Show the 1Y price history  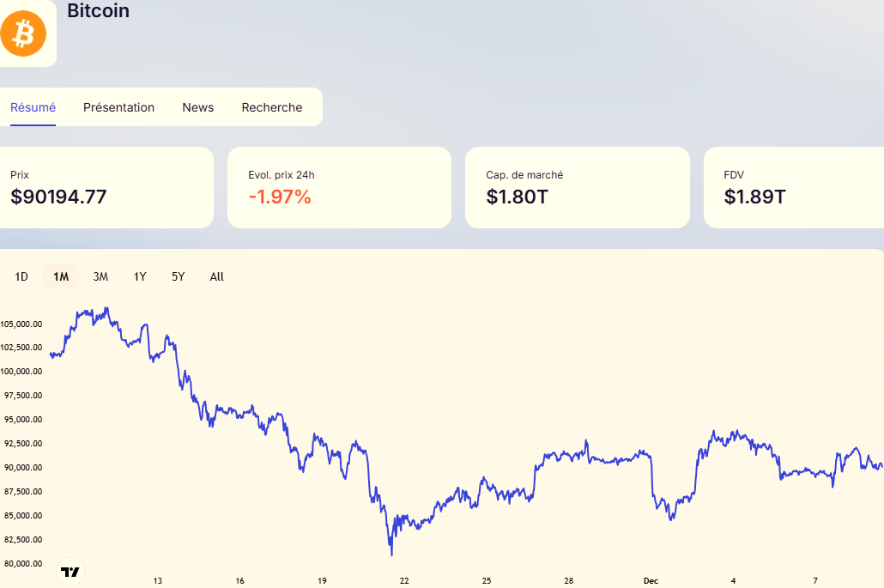tap(140, 276)
